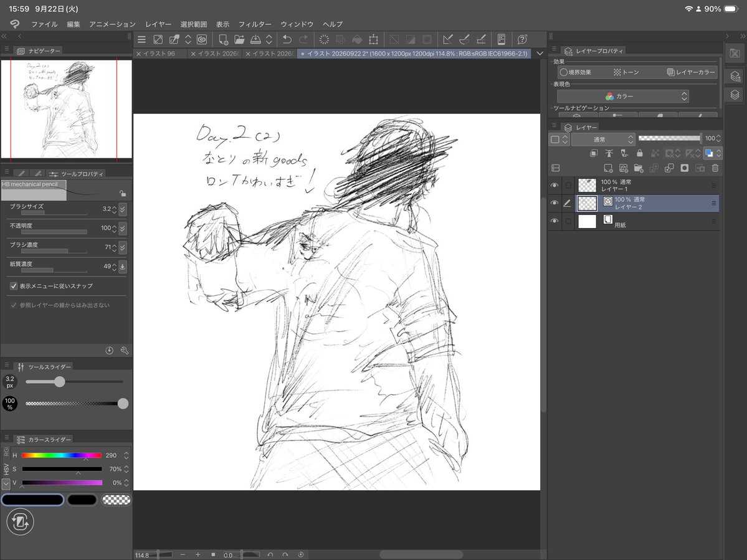Click the open file folder icon
Screen dimensions: 747x560
click(239, 39)
